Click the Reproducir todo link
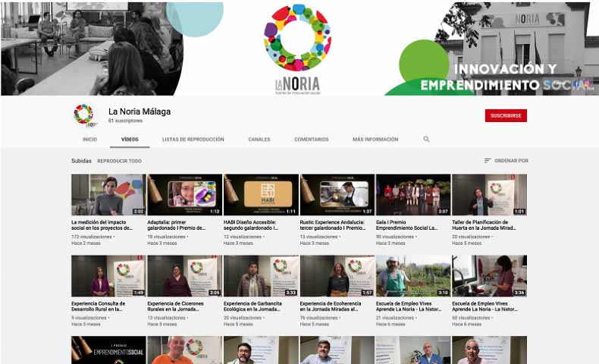 point(119,161)
